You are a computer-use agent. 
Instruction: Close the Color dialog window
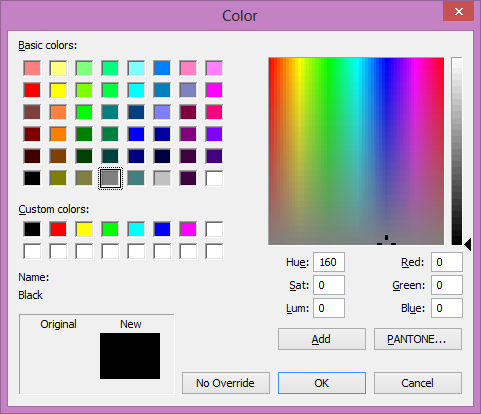click(x=458, y=12)
